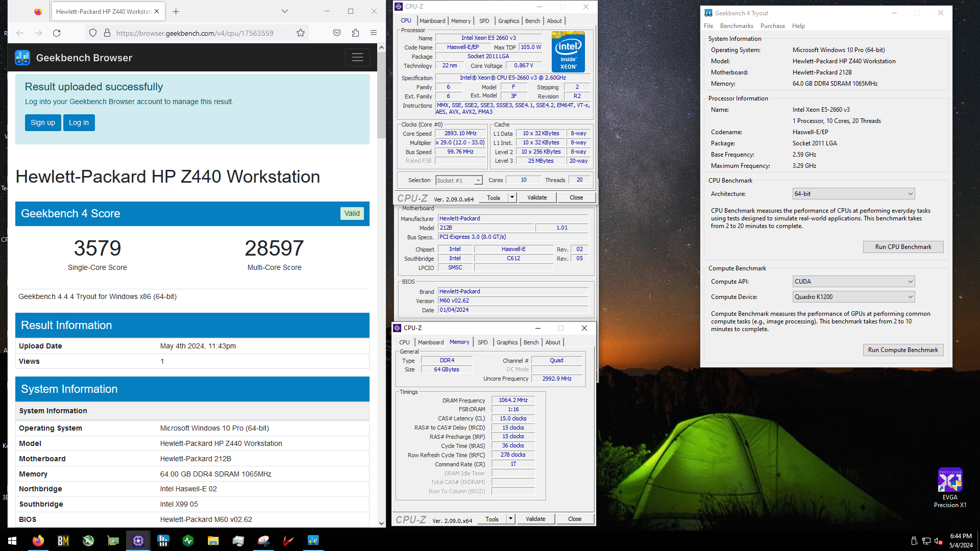Click Tools button in upper CPU-Z window
This screenshot has height=551, width=980.
click(494, 197)
